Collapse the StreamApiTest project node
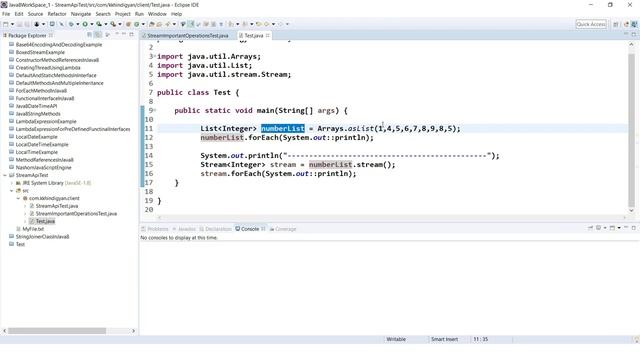640x360 pixels. (5, 175)
